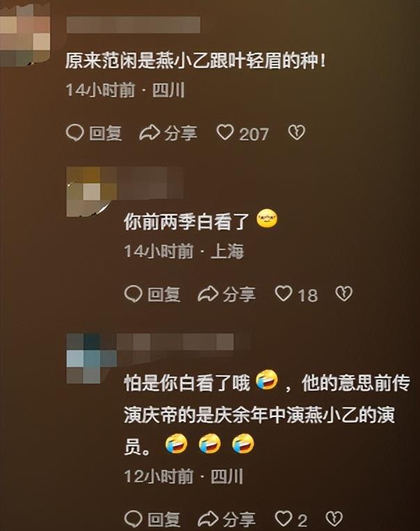Like the 上海 reply with 18 likes

pos(284,293)
